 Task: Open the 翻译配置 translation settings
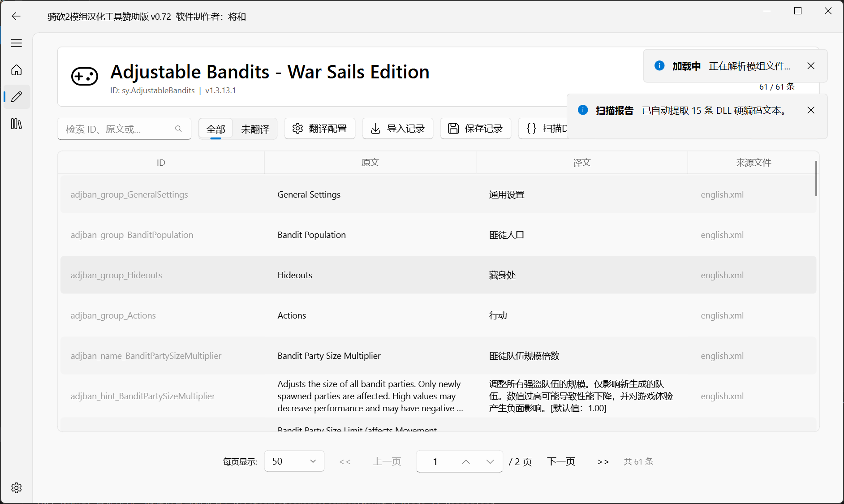pos(319,129)
